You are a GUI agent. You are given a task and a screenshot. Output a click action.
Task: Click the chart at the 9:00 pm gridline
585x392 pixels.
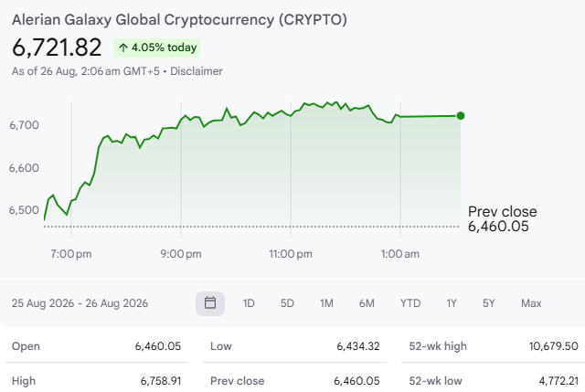(x=181, y=170)
